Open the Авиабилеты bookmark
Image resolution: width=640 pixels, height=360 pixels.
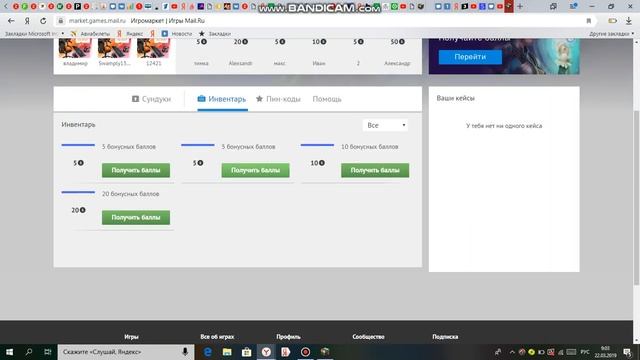(x=91, y=34)
